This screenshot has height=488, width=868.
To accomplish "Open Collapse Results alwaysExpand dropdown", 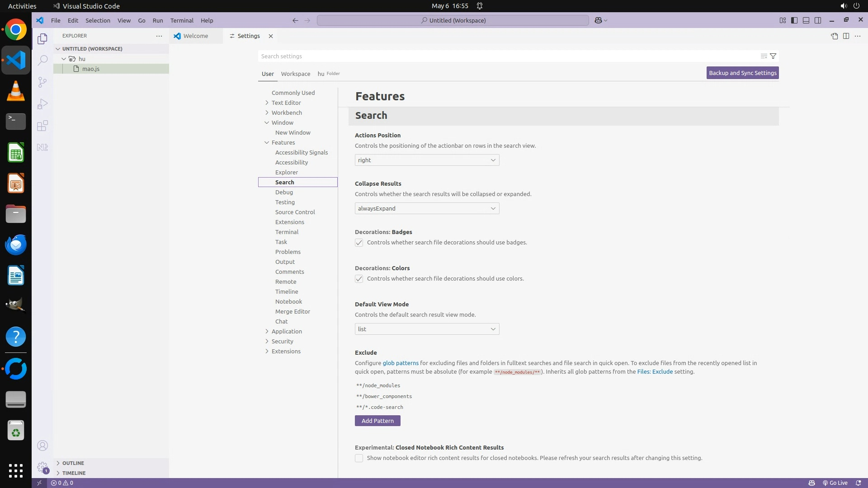I will tap(427, 208).
